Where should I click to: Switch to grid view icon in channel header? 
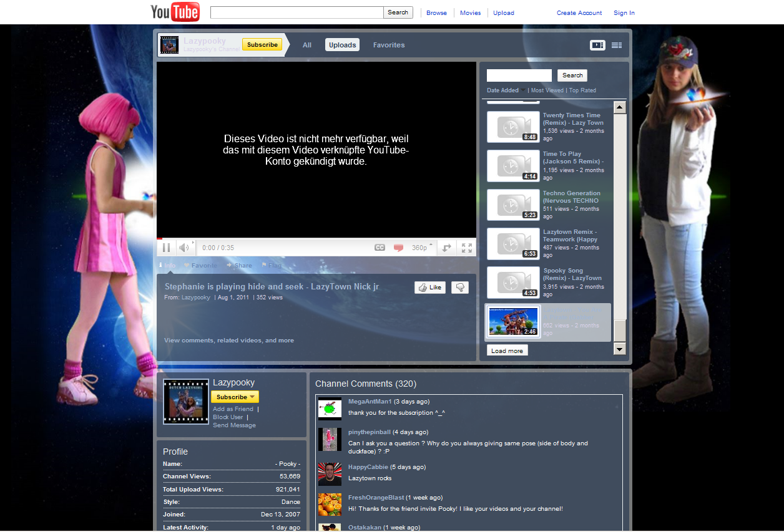point(617,45)
